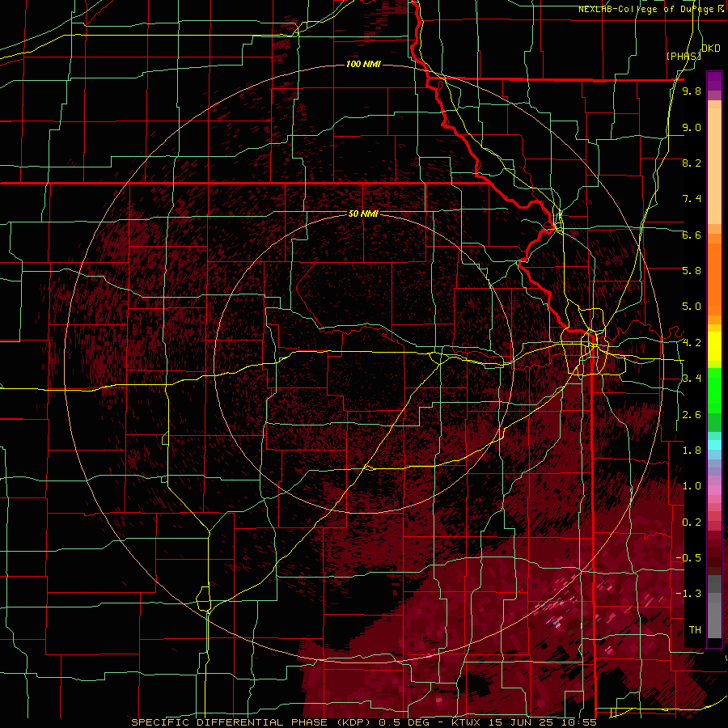The image size is (728, 728).
Task: Click the "[PHAS]" legend unit label
Action: [x=684, y=56]
